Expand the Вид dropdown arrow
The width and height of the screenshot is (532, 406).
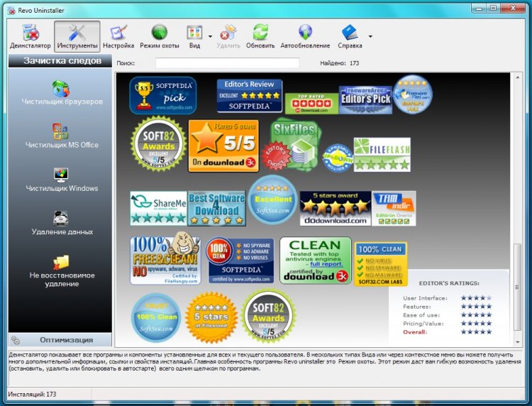coord(211,36)
